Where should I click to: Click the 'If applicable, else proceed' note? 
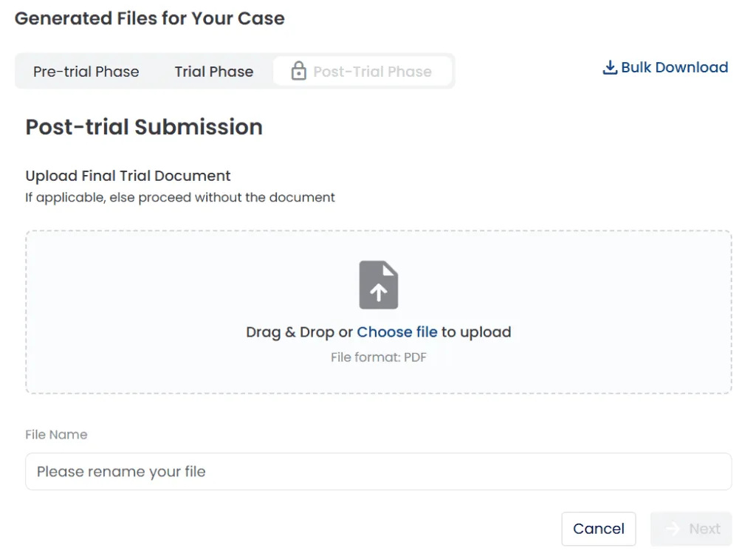pos(180,197)
